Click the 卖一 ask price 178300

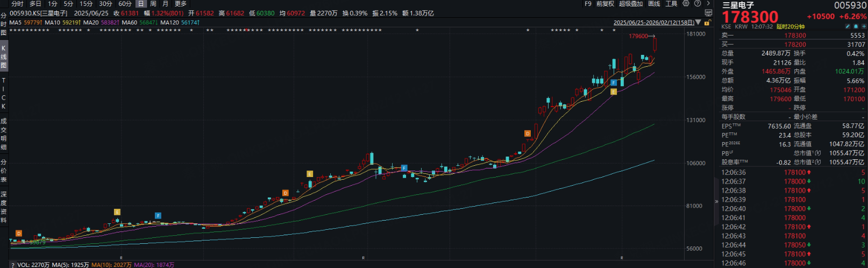coord(795,36)
